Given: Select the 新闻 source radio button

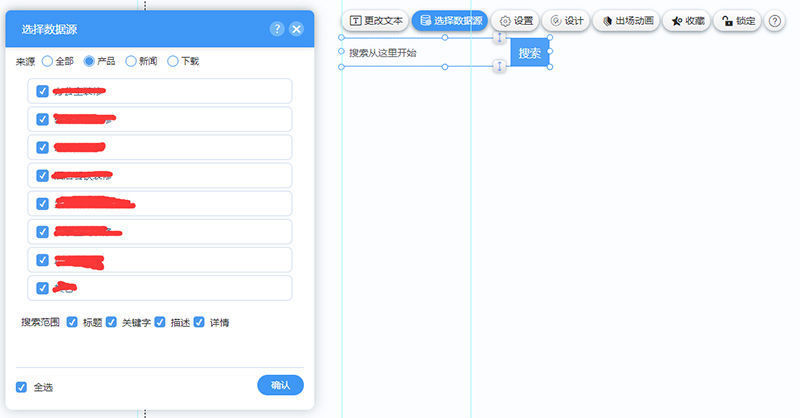Looking at the screenshot, I should (131, 61).
